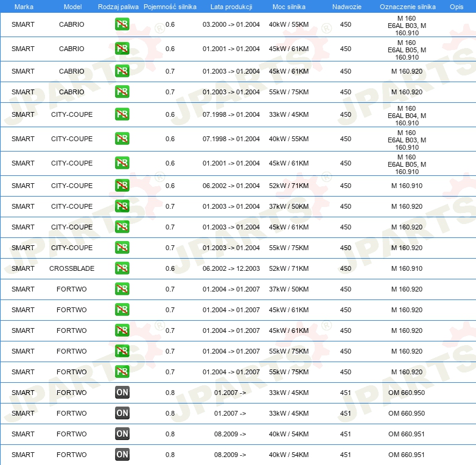Select engine code M 160 E6AL B04, M 160.910
The height and width of the screenshot is (465, 476).
pyautogui.click(x=407, y=116)
